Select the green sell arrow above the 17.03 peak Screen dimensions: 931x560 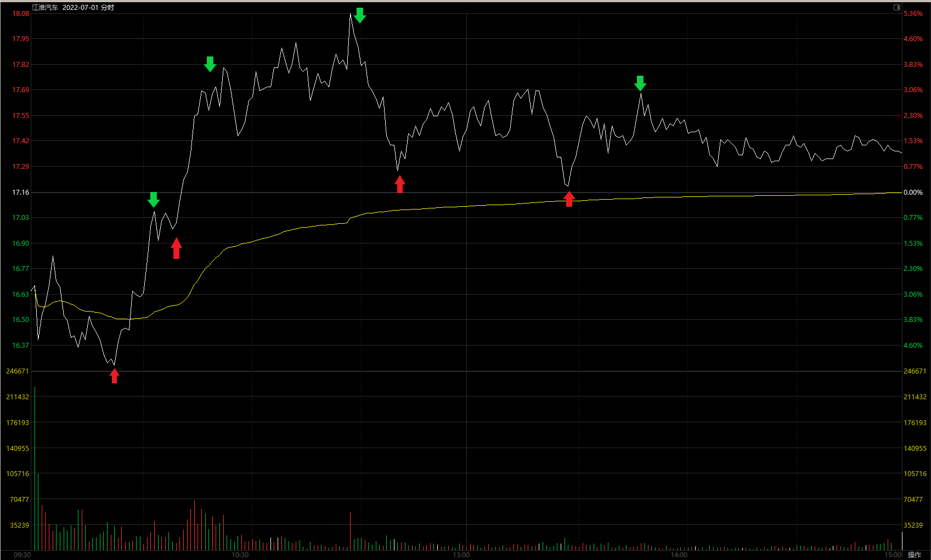tap(154, 200)
